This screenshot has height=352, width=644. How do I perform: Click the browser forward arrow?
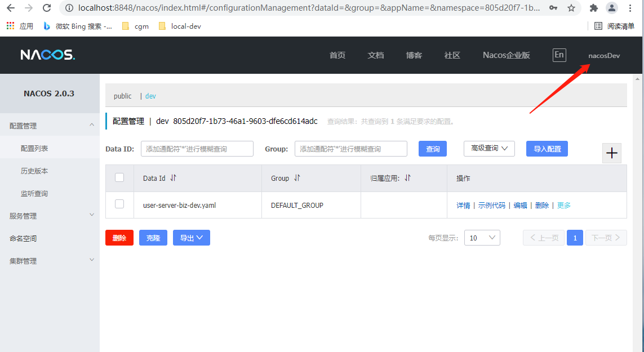point(29,8)
